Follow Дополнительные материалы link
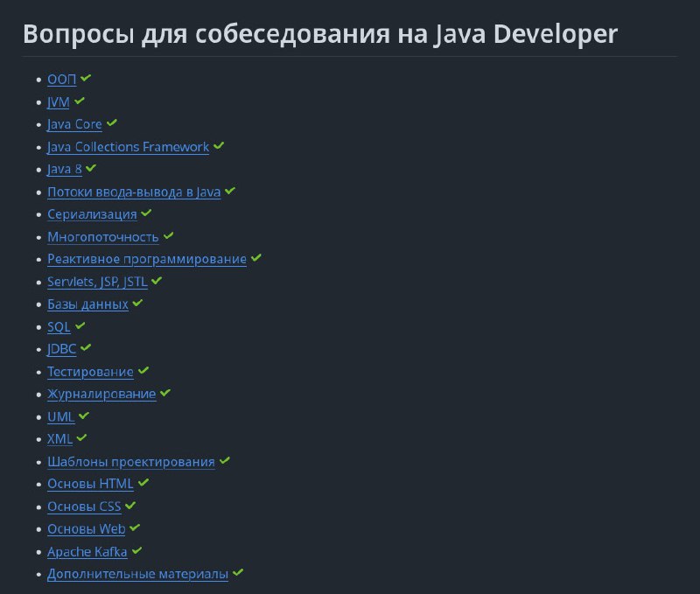This screenshot has height=594, width=700. [138, 575]
